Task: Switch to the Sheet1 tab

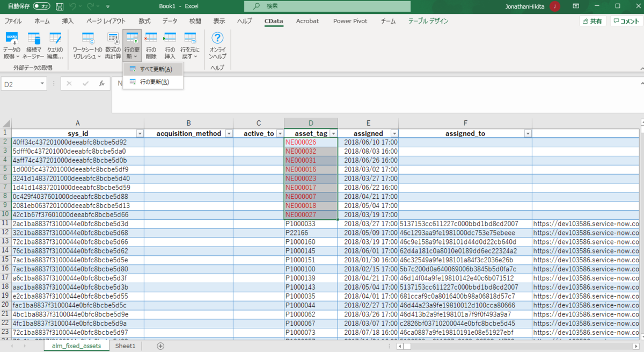Action: pyautogui.click(x=125, y=346)
